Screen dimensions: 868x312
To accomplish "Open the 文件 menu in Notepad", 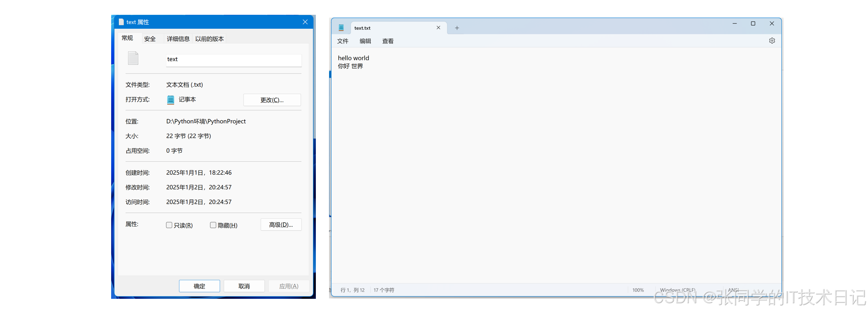I will 343,41.
